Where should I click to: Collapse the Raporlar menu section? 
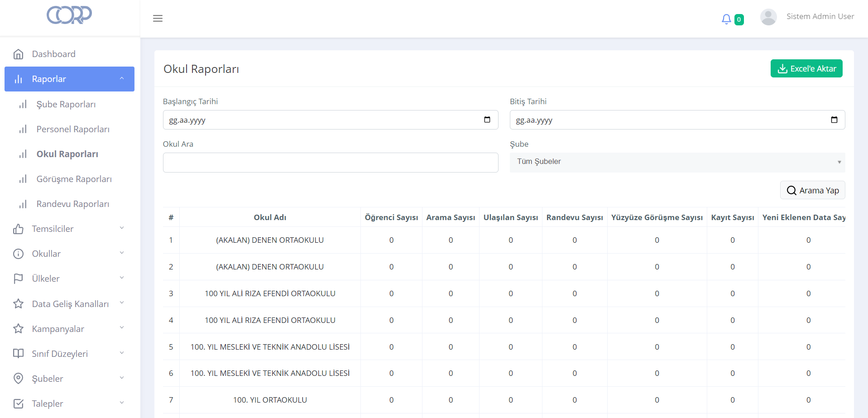click(x=69, y=79)
